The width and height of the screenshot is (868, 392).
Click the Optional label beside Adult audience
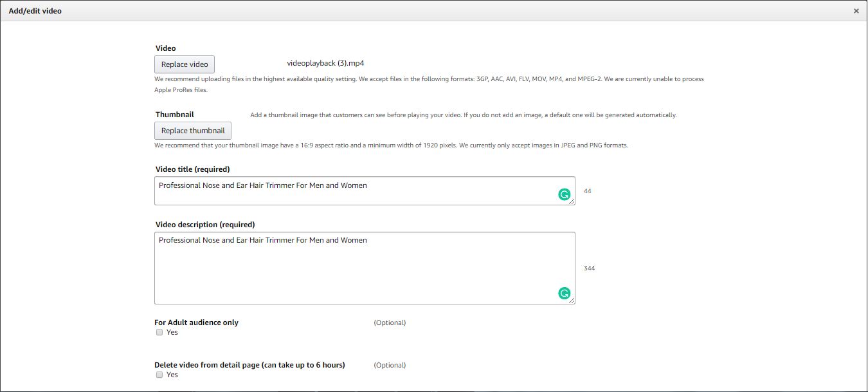tap(390, 322)
